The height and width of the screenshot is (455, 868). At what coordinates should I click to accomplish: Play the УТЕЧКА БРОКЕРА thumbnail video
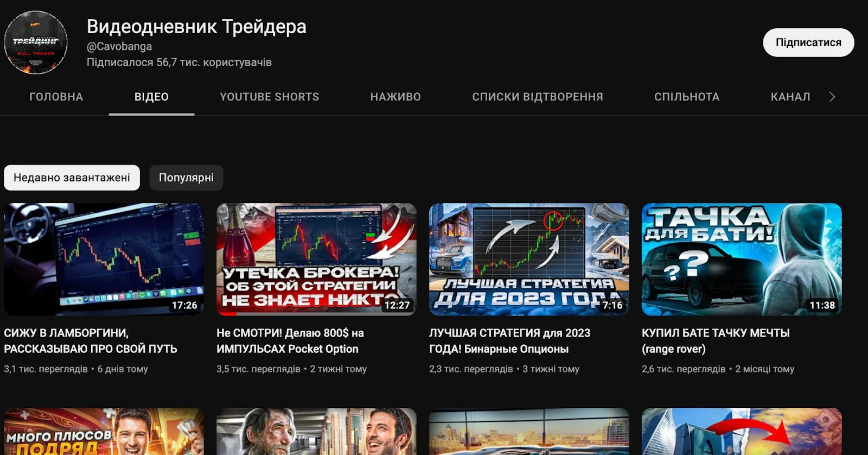point(316,260)
